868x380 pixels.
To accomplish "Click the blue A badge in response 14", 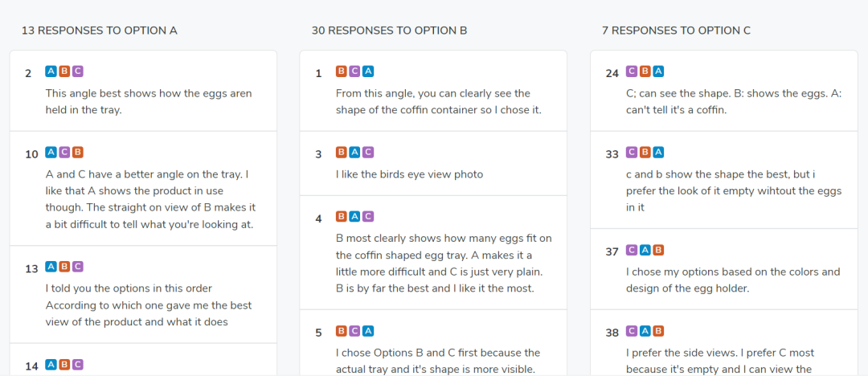I will click(x=51, y=364).
